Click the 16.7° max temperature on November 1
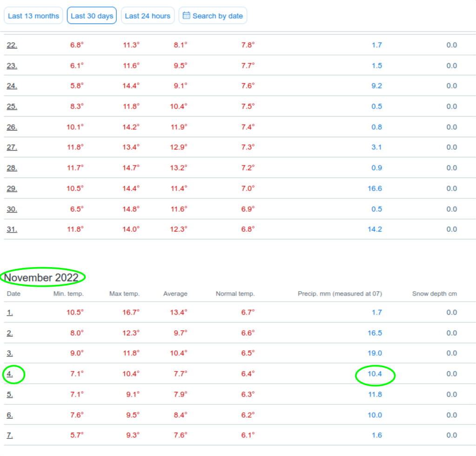 (131, 313)
